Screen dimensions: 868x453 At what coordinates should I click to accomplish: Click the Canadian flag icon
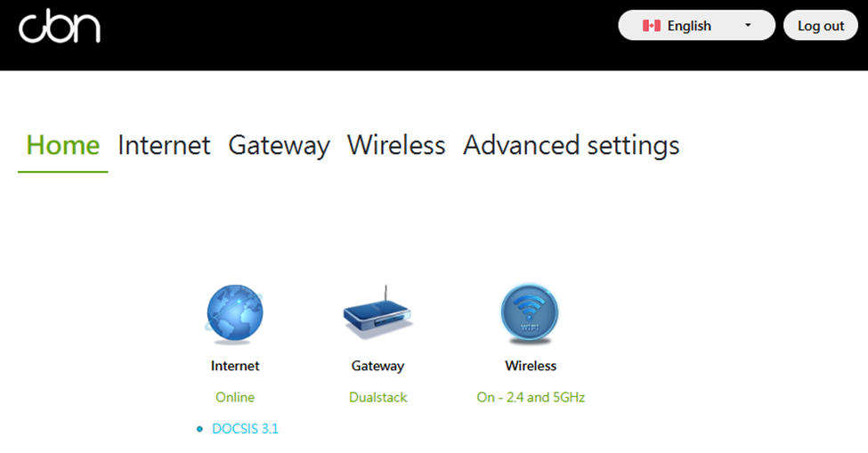point(651,26)
